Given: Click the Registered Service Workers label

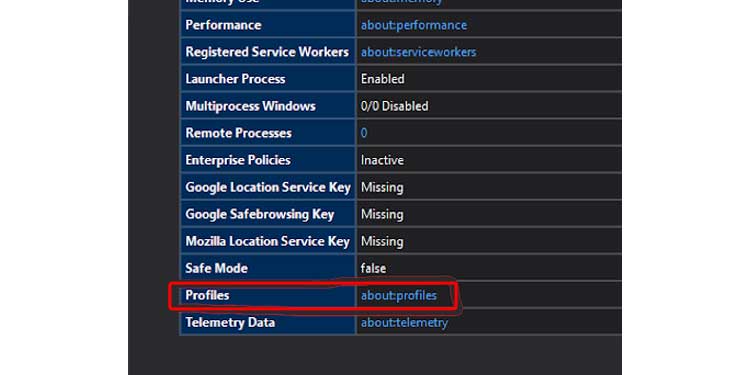Looking at the screenshot, I should [x=267, y=52].
